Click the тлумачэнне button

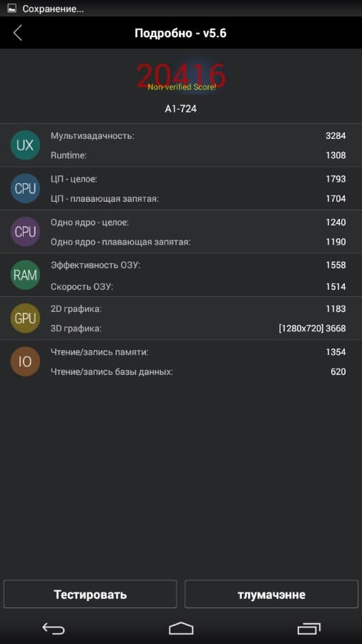271,595
